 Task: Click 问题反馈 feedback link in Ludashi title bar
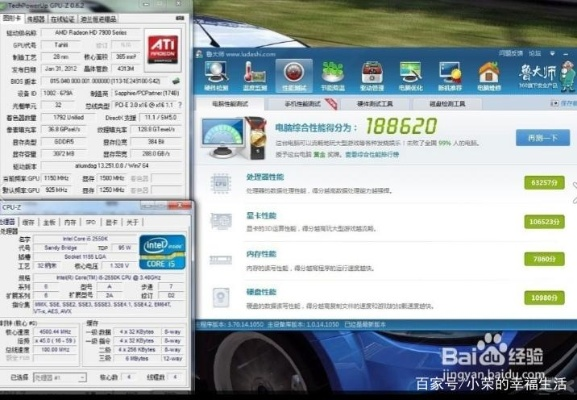coord(510,54)
